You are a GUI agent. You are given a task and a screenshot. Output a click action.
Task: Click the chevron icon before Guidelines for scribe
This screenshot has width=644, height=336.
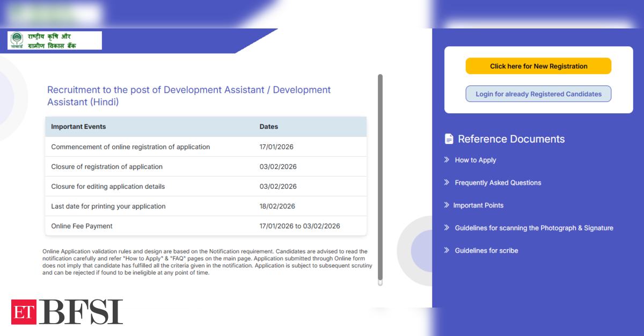point(447,250)
